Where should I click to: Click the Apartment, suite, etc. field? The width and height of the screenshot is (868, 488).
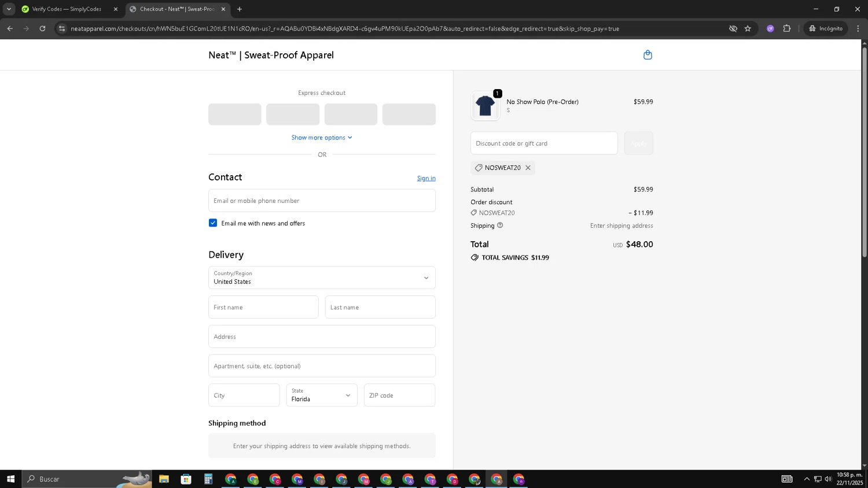(x=322, y=366)
